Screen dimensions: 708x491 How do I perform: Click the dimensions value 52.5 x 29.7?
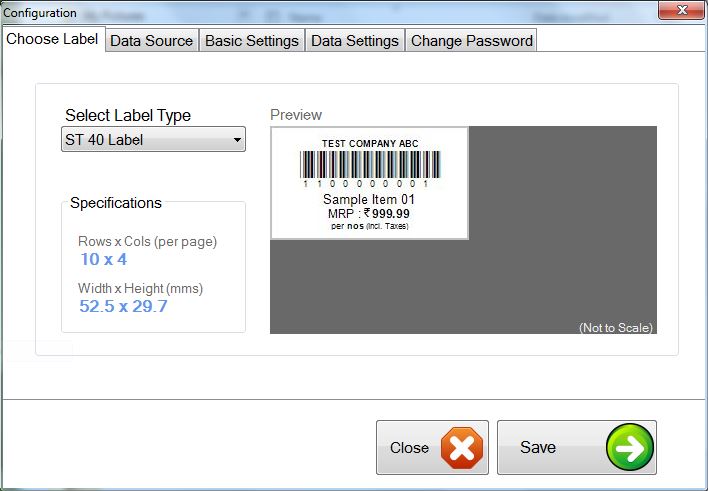click(x=123, y=306)
